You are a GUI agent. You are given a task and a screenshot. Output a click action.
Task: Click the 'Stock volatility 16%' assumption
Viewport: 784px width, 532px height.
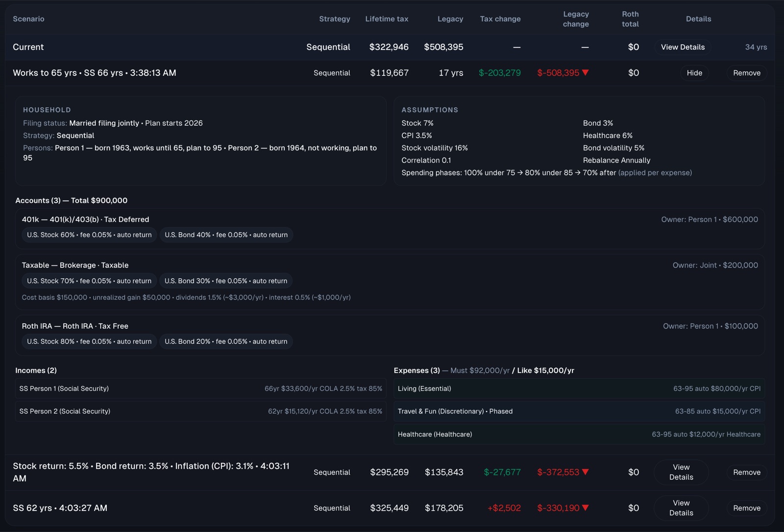435,147
